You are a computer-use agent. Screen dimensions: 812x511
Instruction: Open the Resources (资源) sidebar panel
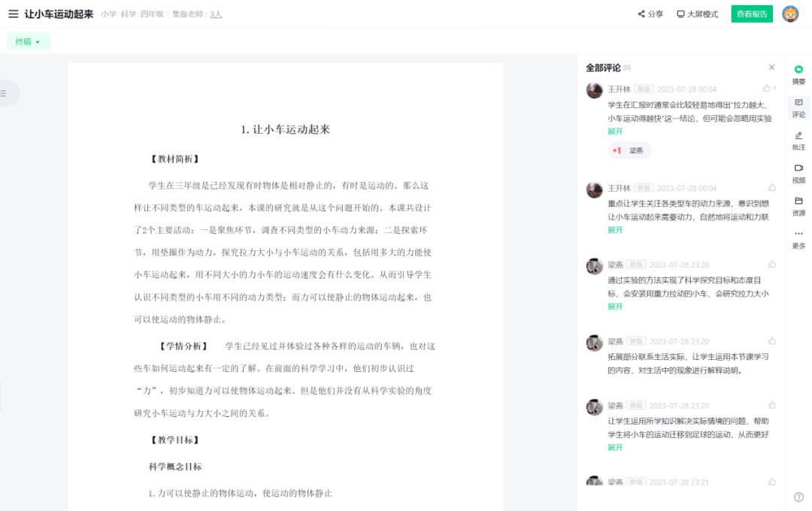point(798,206)
